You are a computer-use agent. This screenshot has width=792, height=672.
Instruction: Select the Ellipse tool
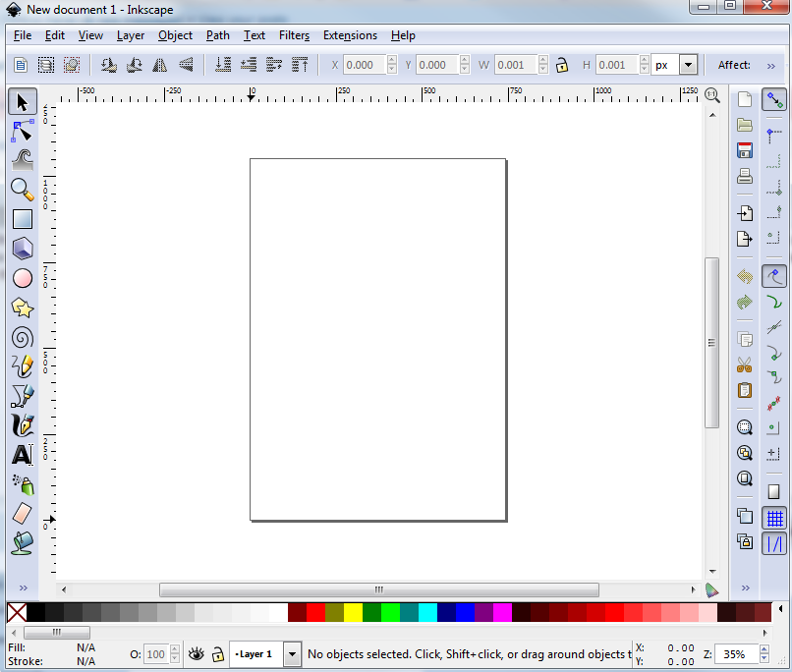pos(22,278)
